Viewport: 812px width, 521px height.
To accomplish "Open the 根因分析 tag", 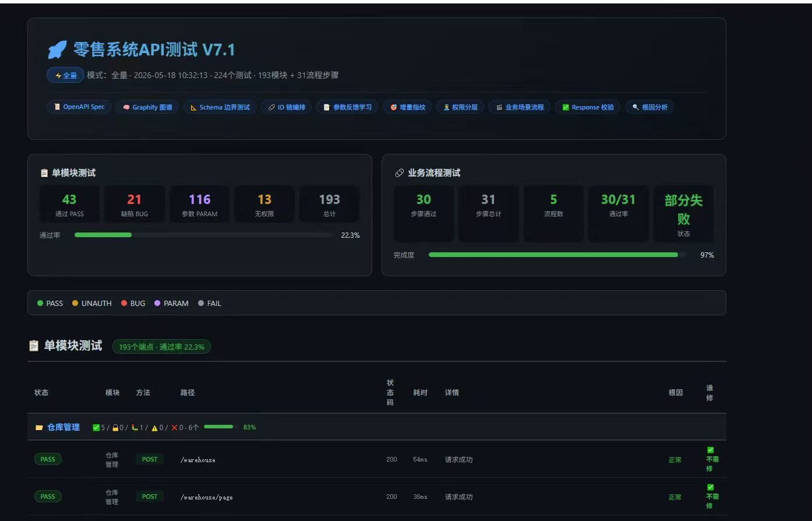I will point(649,107).
